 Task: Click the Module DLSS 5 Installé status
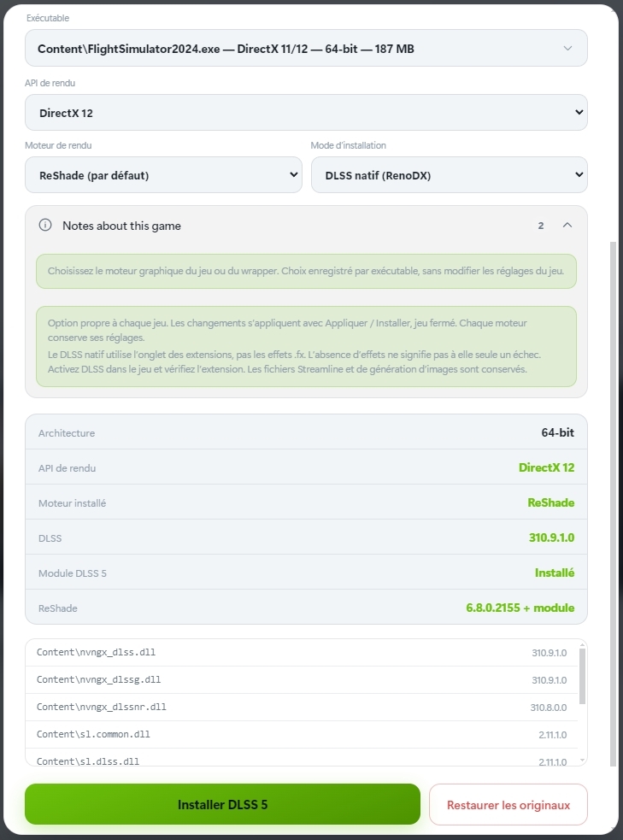coord(555,573)
